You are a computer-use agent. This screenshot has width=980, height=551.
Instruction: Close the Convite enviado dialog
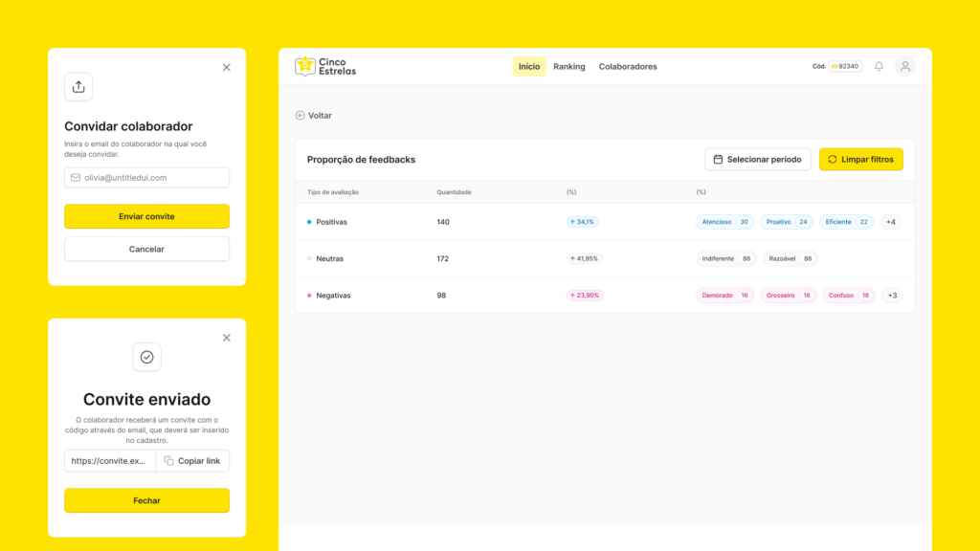226,338
